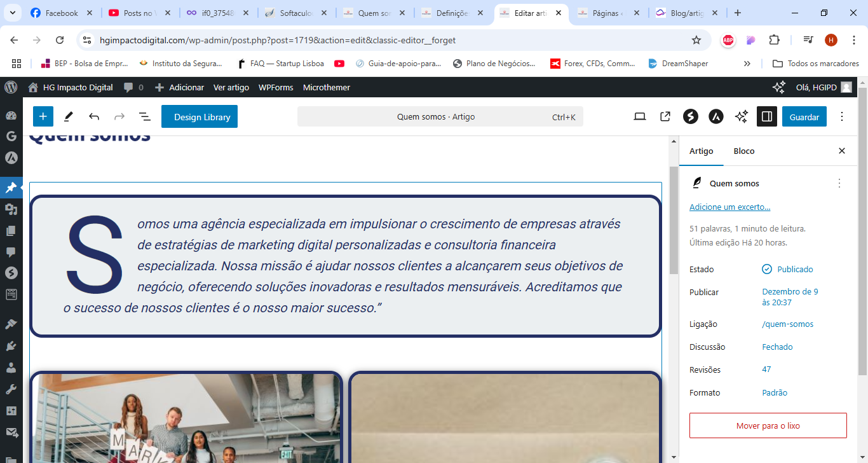Switch to the Artigo sidebar tab
868x463 pixels.
click(x=702, y=151)
